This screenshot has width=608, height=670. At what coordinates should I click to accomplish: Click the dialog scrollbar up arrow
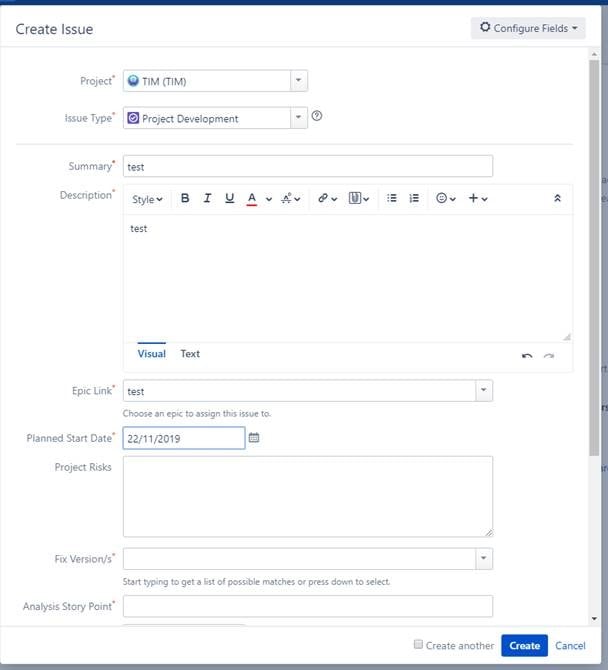point(594,54)
